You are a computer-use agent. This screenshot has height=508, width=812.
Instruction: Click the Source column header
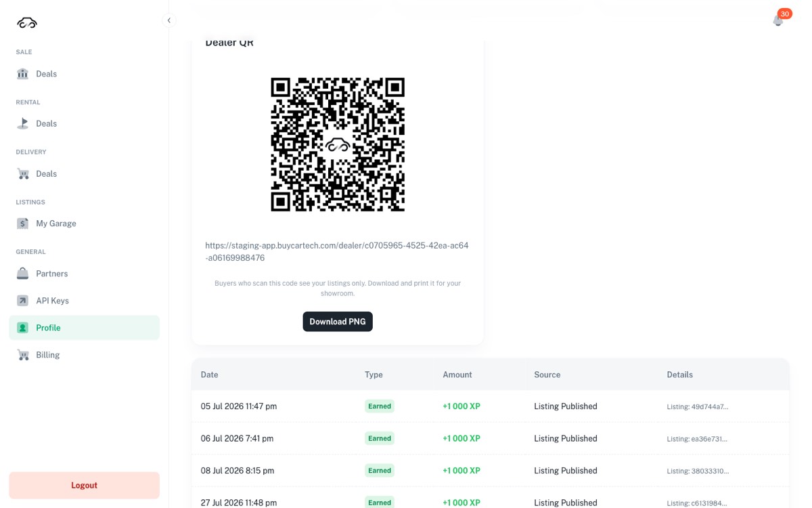(x=547, y=375)
